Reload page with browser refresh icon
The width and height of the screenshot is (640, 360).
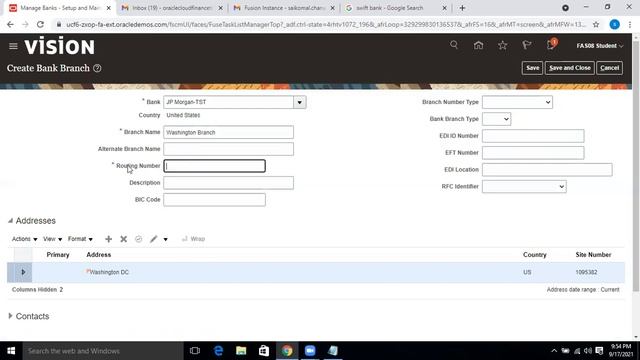click(40, 24)
